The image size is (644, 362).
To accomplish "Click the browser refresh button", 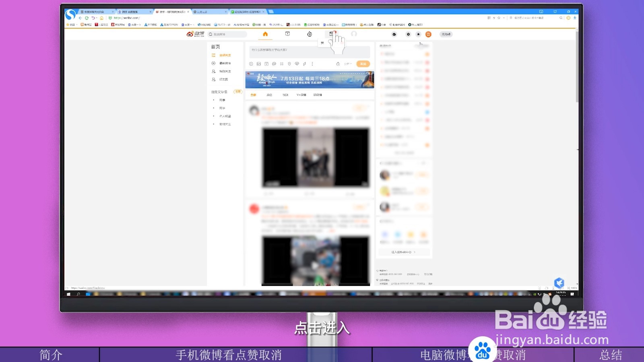I will [87, 18].
